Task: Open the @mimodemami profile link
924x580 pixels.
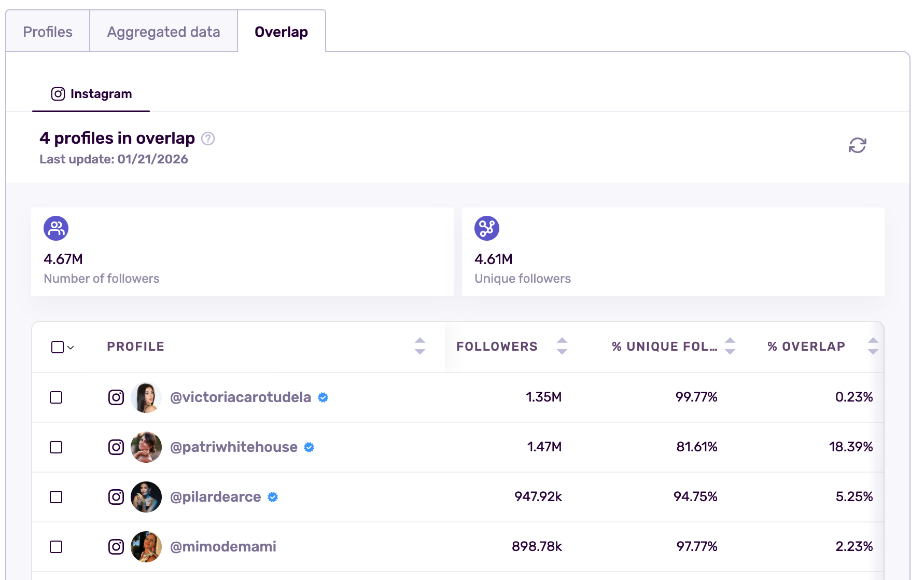Action: tap(223, 547)
